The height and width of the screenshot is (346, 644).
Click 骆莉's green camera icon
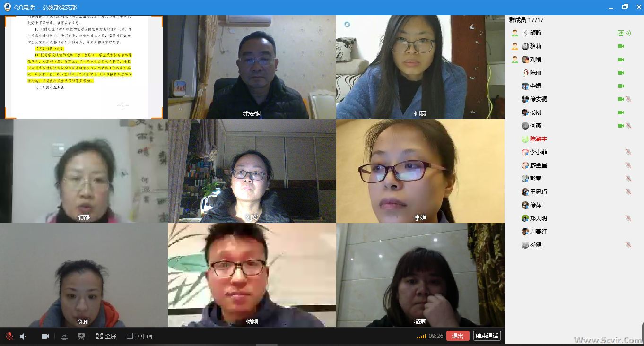pos(621,46)
